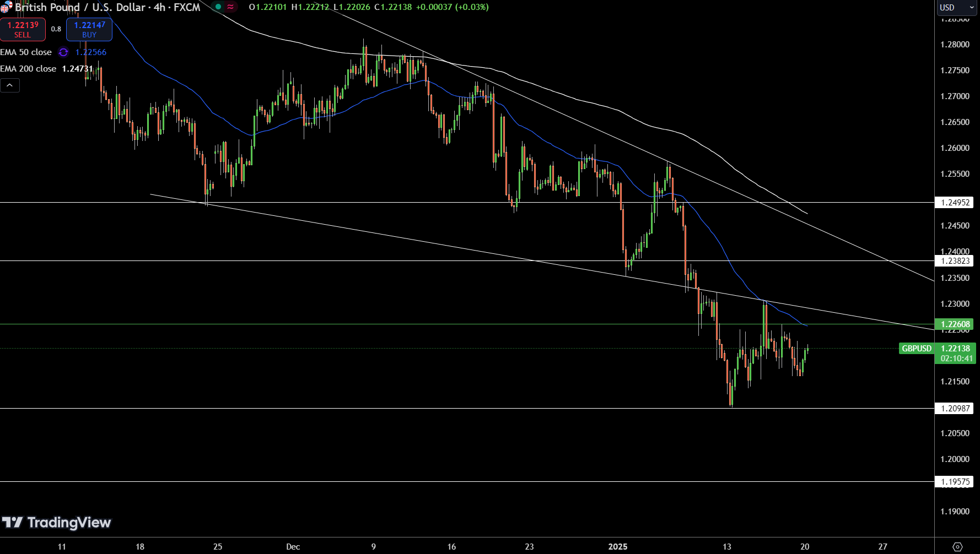
Task: Click the EMA 50 refresh icon
Action: click(x=63, y=52)
